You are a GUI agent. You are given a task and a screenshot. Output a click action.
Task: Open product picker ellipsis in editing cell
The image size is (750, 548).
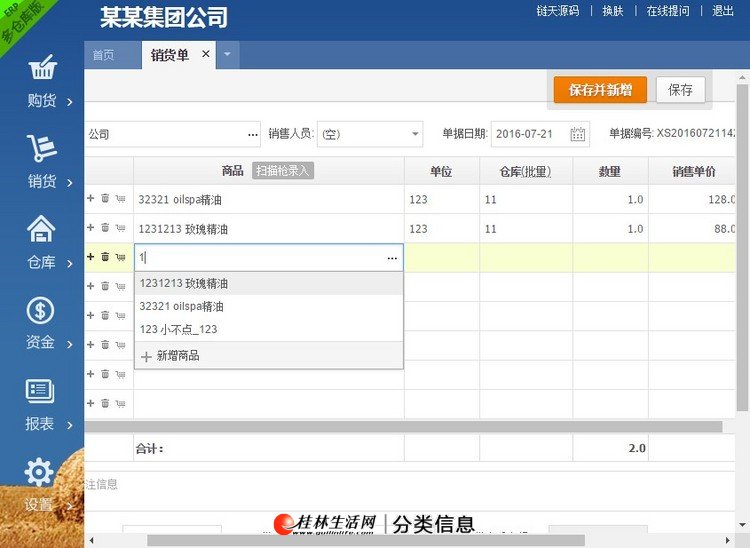coord(392,258)
